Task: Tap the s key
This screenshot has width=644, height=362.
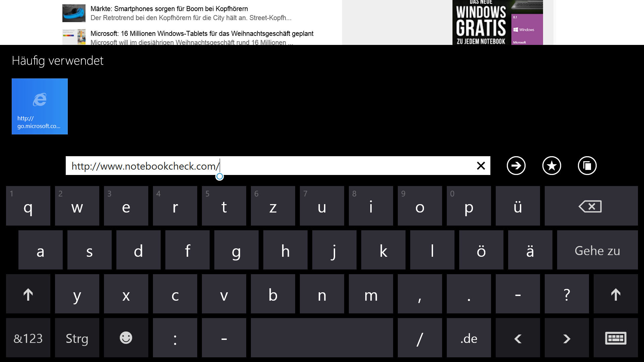Action: (x=90, y=250)
